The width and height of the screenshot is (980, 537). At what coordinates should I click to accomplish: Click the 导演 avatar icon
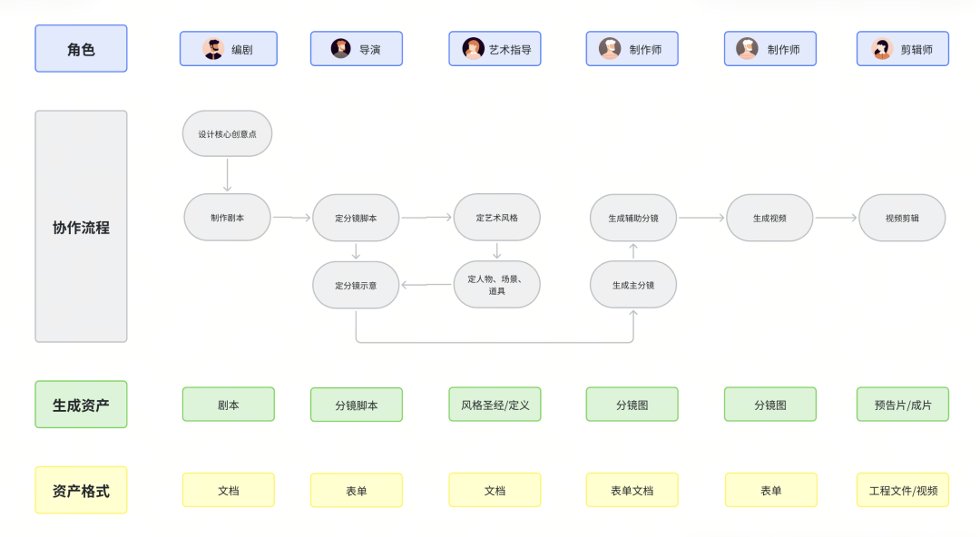341,49
